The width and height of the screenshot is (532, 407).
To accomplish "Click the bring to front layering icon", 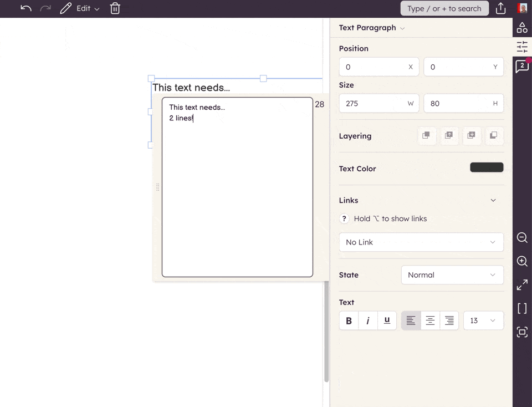I will [426, 135].
